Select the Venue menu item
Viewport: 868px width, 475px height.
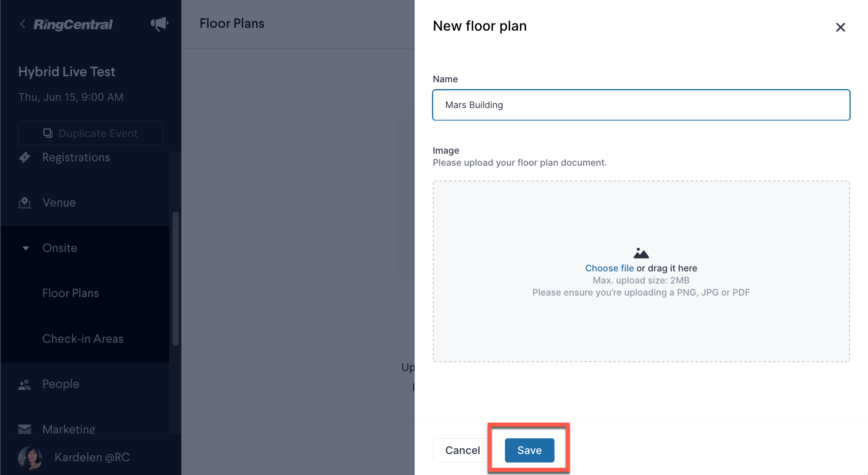click(x=59, y=202)
